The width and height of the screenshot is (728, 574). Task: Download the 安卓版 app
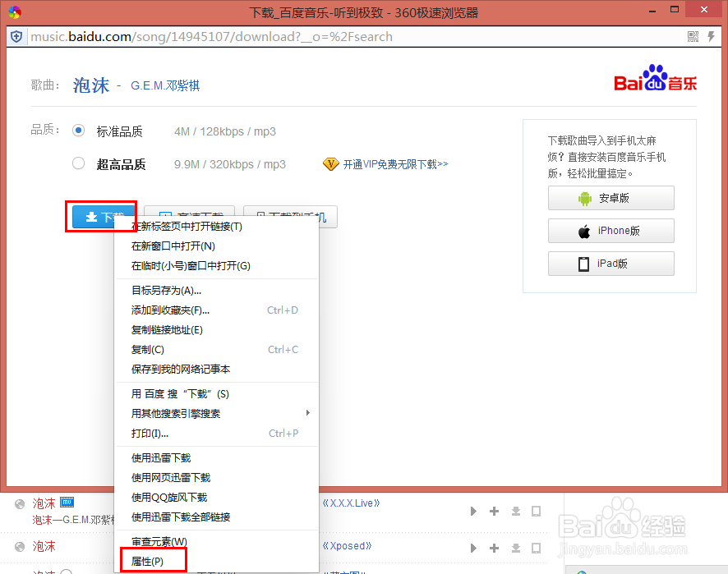click(x=611, y=198)
